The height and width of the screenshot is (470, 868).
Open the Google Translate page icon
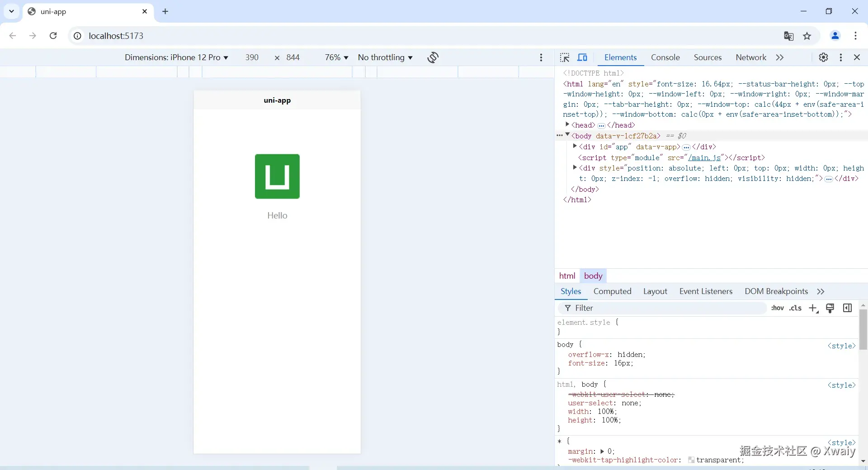click(x=788, y=36)
